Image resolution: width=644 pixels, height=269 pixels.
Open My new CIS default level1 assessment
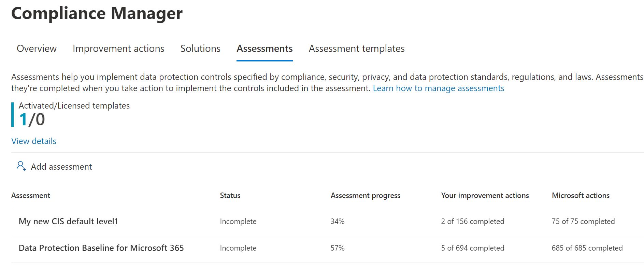(68, 222)
